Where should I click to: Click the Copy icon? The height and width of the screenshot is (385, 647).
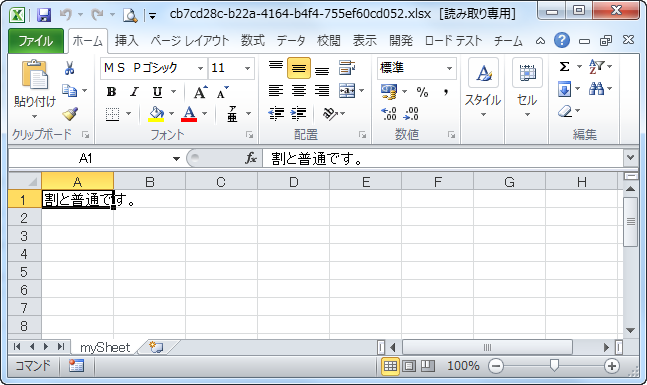tap(69, 90)
